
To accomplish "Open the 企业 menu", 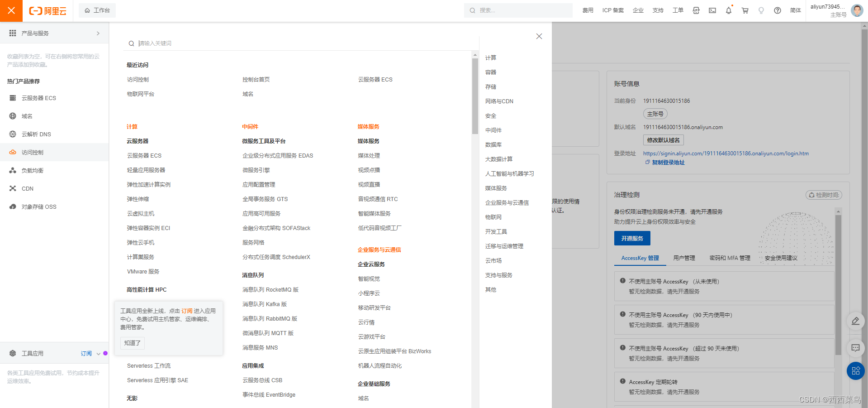I will (x=638, y=10).
